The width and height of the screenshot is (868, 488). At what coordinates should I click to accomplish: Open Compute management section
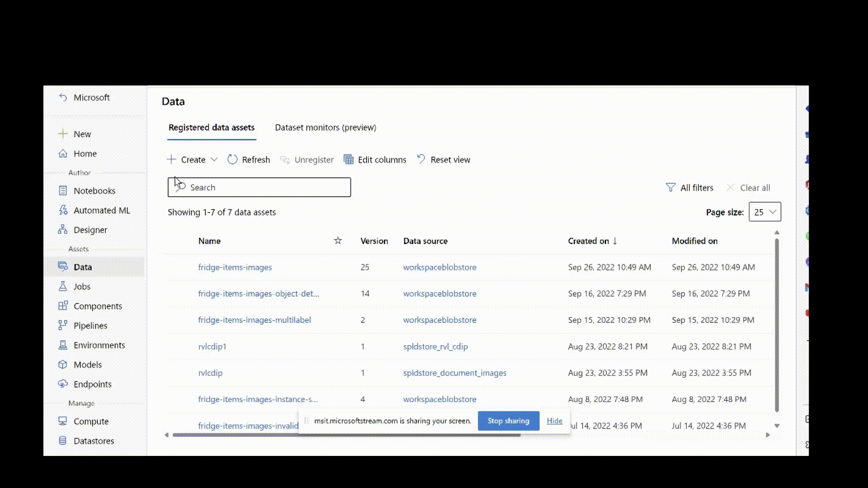coord(91,421)
